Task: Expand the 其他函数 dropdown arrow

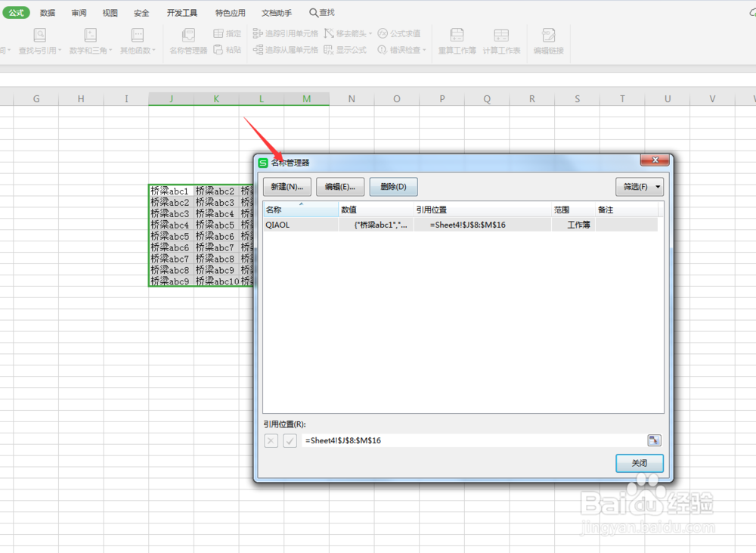Action: (x=153, y=50)
